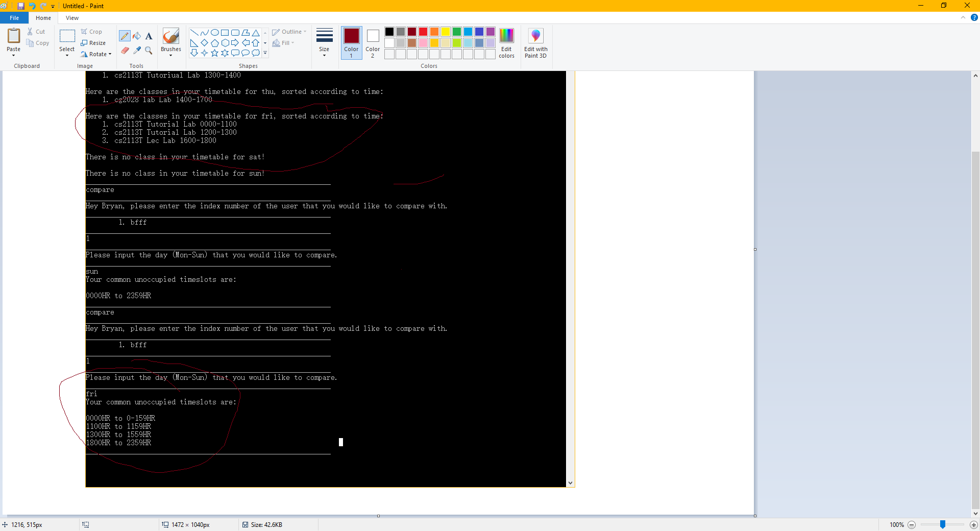The width and height of the screenshot is (980, 531).
Task: Switch to the Home tab
Action: coord(43,18)
